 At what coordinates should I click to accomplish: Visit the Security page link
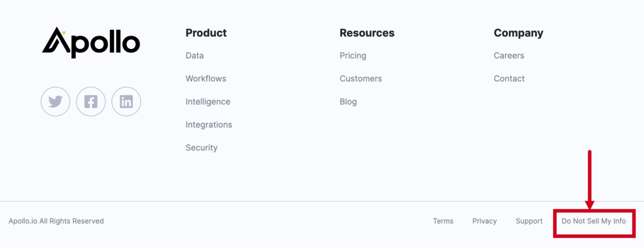point(202,148)
